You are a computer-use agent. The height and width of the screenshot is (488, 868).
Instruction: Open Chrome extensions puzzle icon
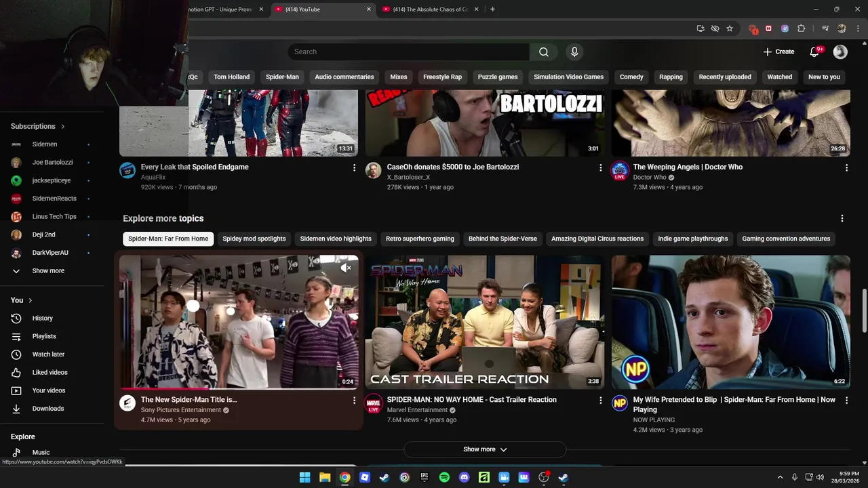[x=801, y=28]
